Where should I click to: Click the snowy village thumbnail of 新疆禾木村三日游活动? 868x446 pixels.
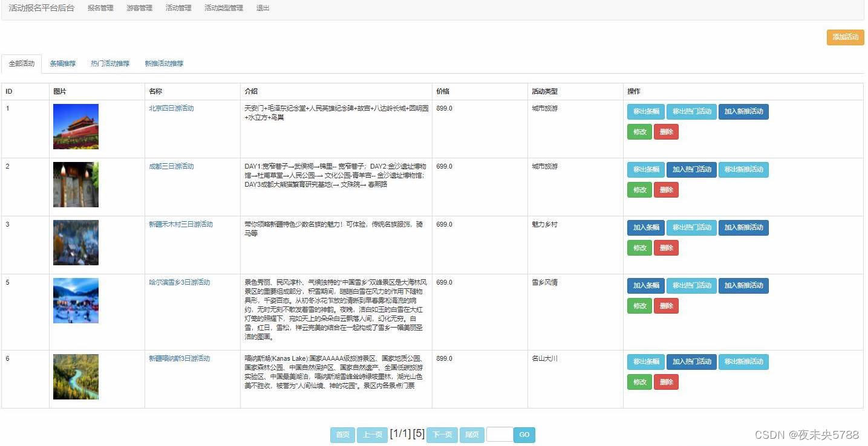click(x=76, y=242)
